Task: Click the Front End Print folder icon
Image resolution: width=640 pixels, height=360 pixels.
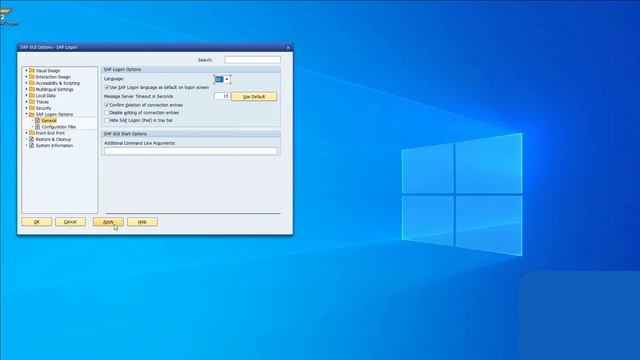Action: pos(32,133)
